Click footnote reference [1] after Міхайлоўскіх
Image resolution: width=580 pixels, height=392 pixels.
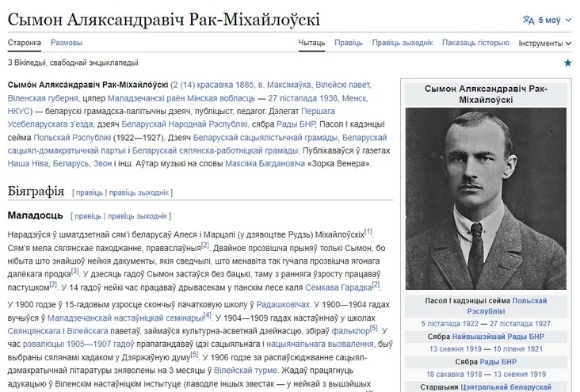[368, 232]
